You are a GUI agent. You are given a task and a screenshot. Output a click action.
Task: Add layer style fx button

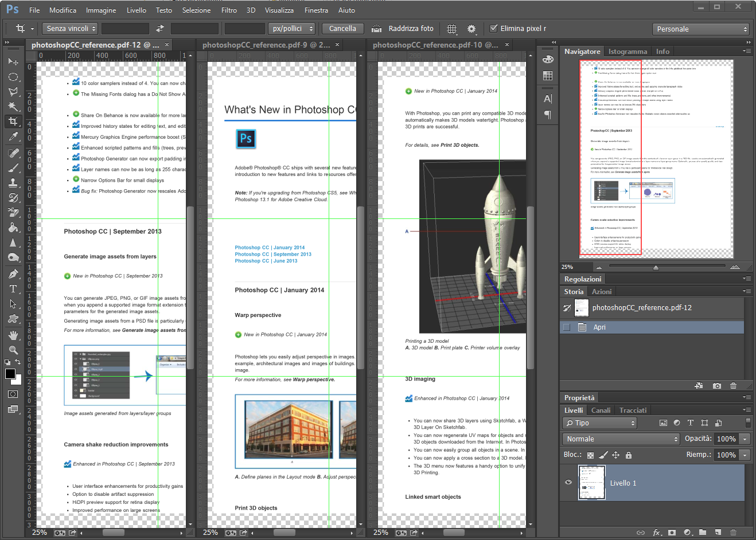(657, 533)
